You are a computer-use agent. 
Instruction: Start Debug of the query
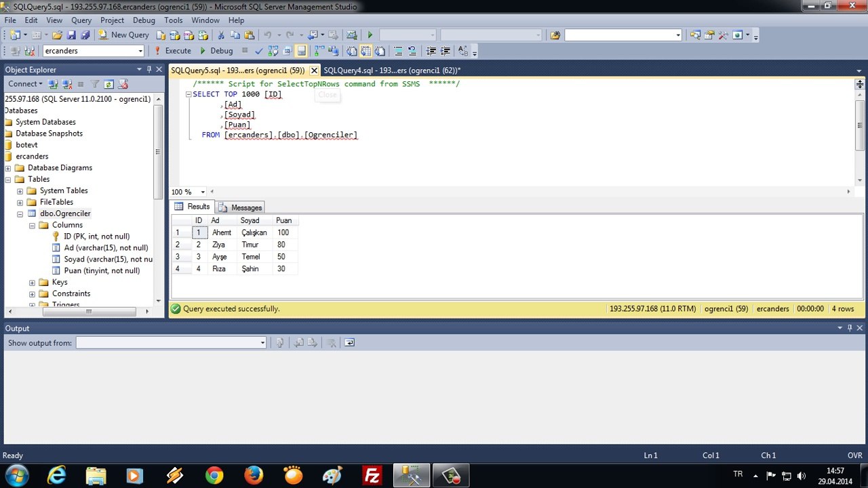point(216,51)
